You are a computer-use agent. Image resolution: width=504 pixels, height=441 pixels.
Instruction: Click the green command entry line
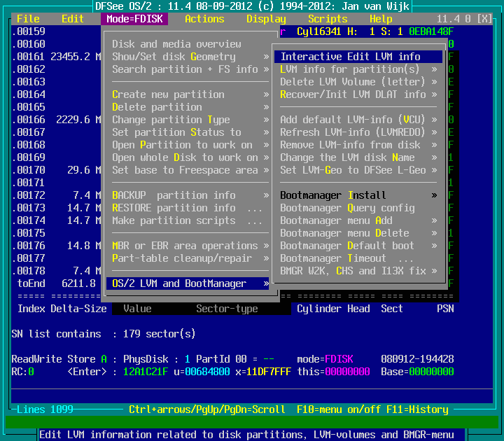pos(252,422)
